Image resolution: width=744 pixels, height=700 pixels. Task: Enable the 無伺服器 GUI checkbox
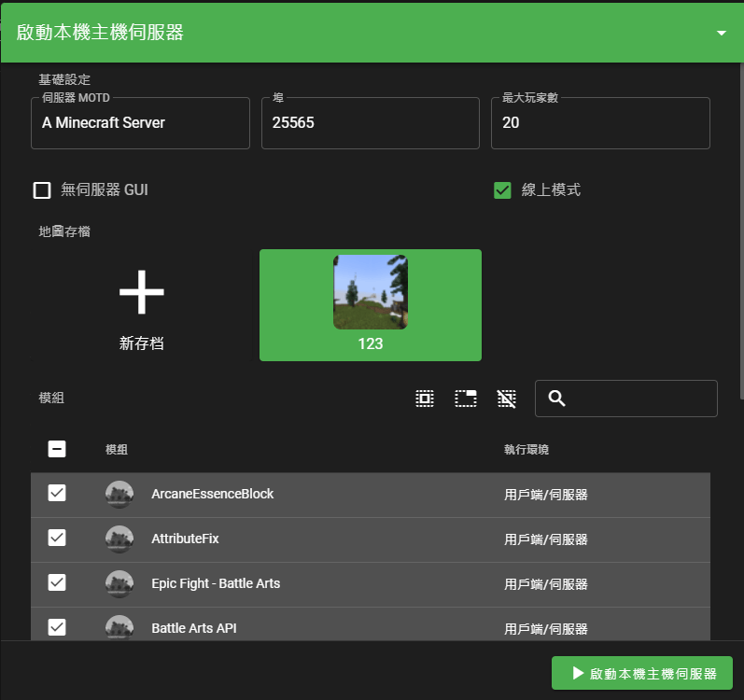42,190
